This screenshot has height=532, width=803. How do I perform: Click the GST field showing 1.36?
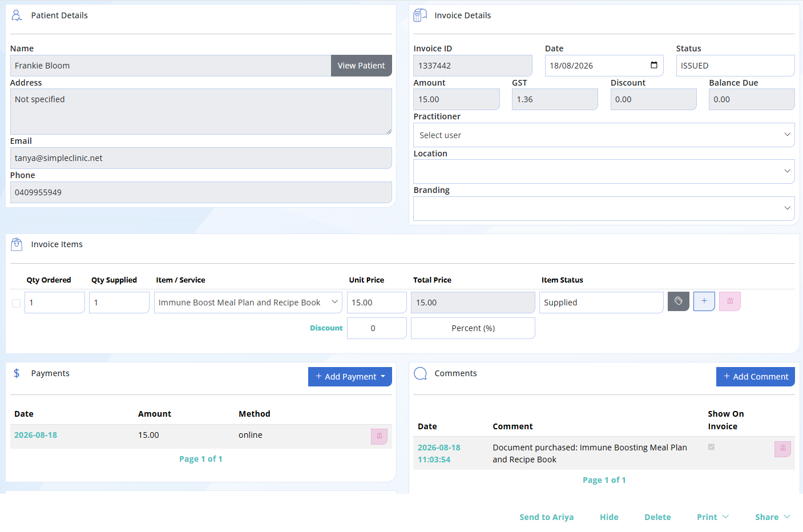[x=555, y=99]
